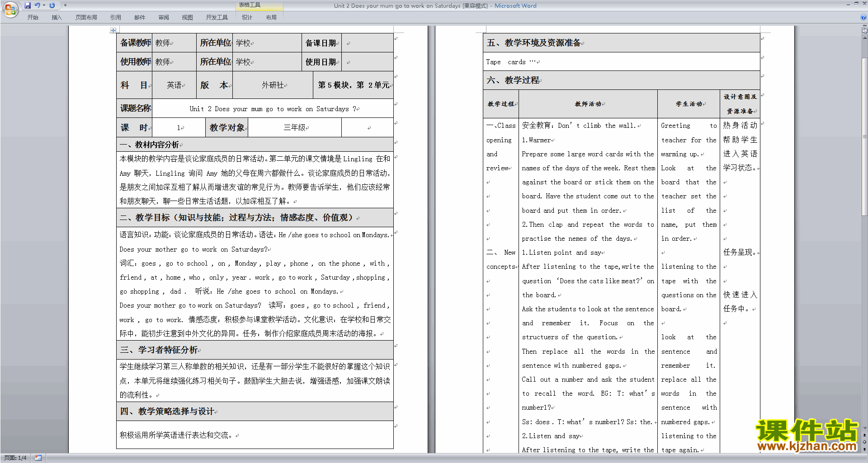868x463 pixels.
Task: Save the document with the floppy disk icon
Action: [28, 5]
